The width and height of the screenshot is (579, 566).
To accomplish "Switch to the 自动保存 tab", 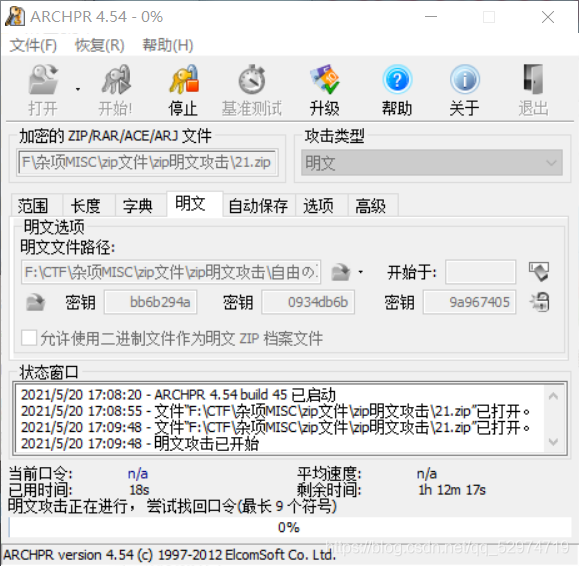I will click(258, 205).
